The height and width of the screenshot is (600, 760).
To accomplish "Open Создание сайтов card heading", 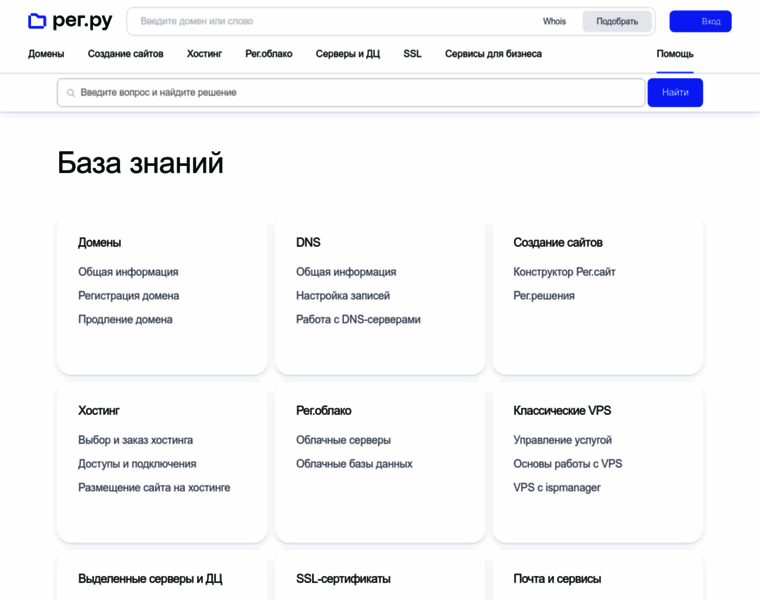I will tap(558, 242).
